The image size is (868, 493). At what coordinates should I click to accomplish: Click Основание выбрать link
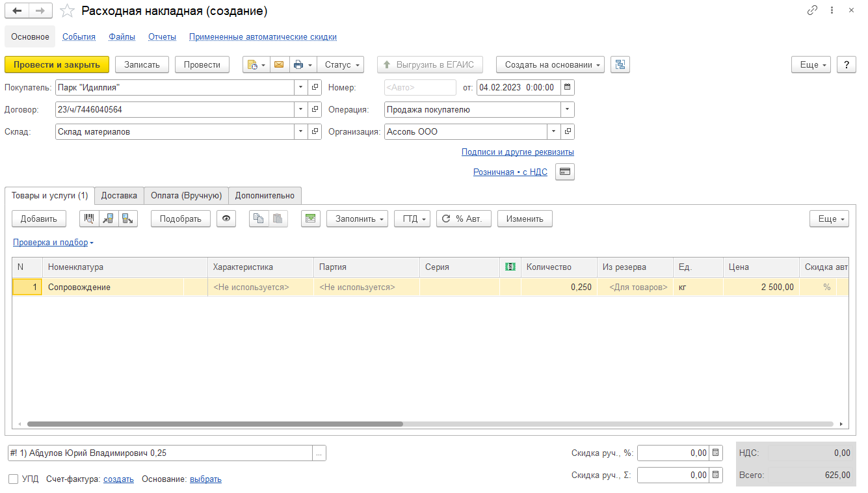click(x=205, y=479)
